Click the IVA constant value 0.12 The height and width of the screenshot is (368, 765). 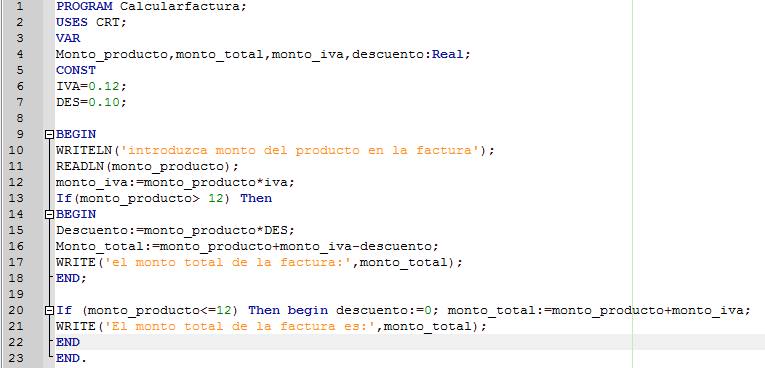(x=104, y=86)
